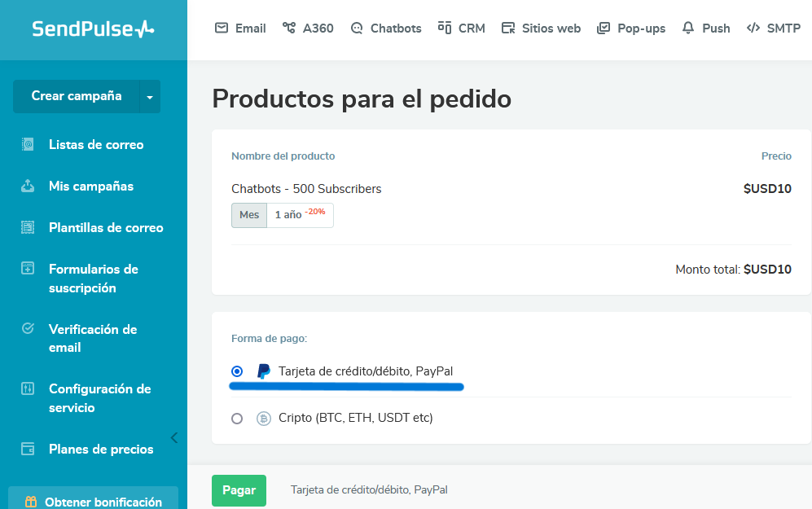Click the Bitcoin crypto coin icon
This screenshot has height=509, width=812.
tap(264, 419)
